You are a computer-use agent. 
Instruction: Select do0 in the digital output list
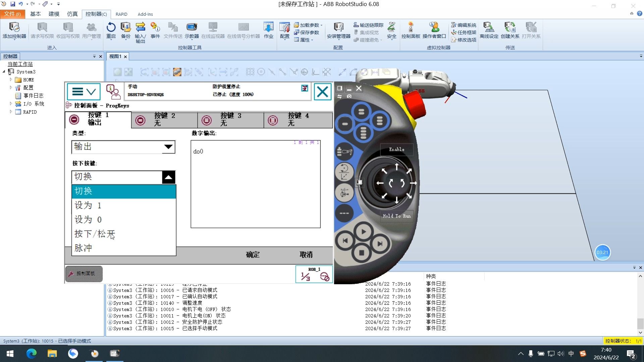[x=198, y=152]
